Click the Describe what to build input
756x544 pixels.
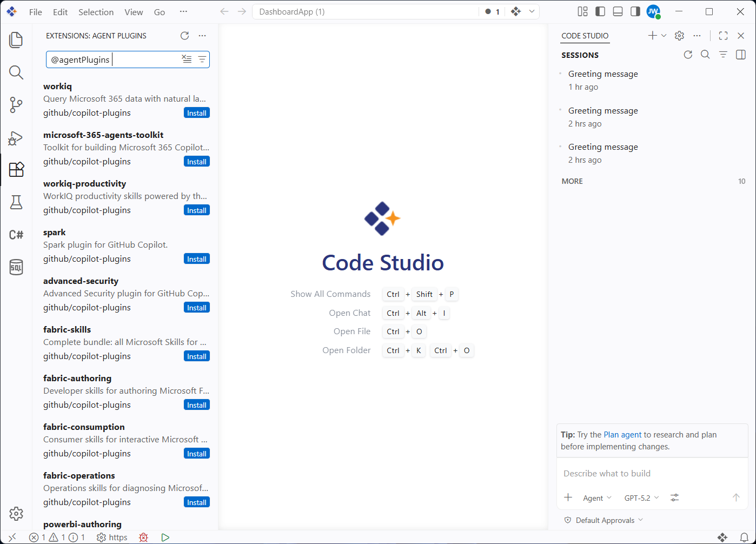point(652,473)
